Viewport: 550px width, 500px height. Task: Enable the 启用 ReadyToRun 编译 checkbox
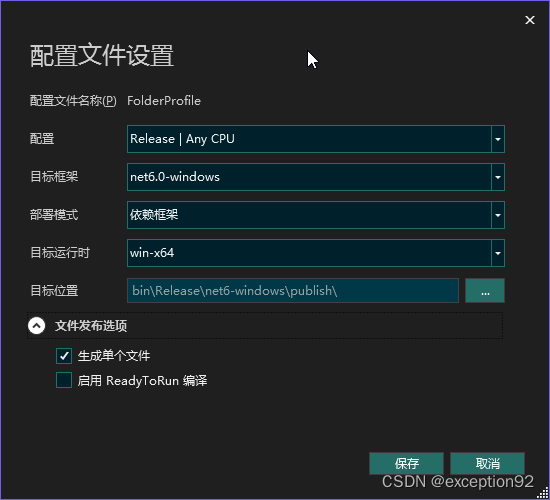coord(64,380)
